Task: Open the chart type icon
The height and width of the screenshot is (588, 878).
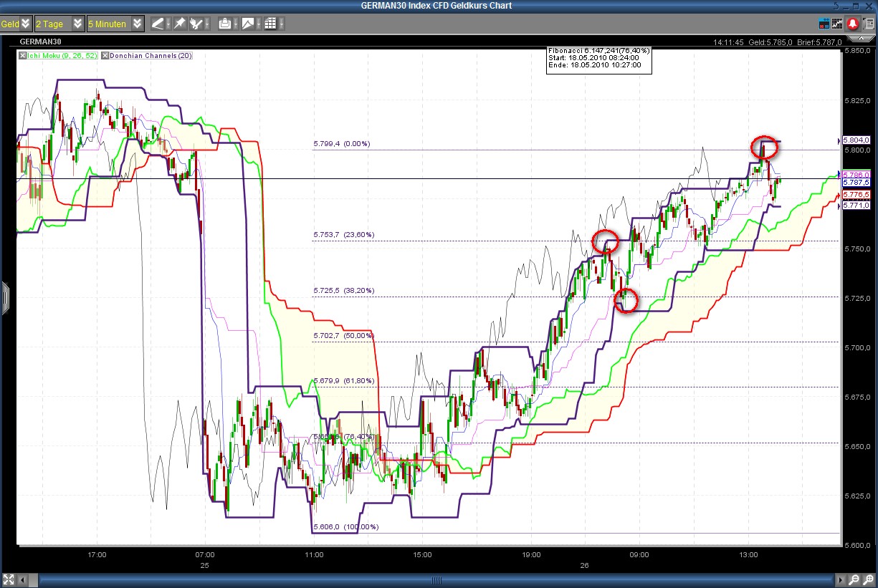Action: [x=247, y=24]
